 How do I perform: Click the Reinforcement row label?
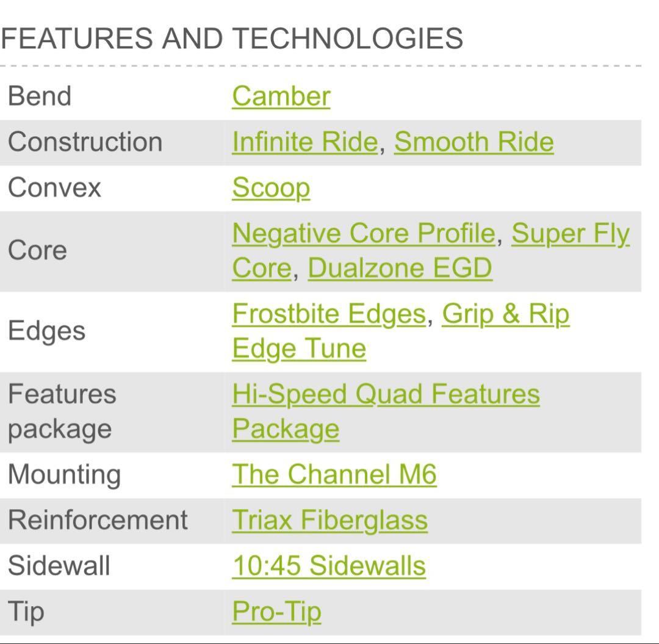click(x=98, y=520)
